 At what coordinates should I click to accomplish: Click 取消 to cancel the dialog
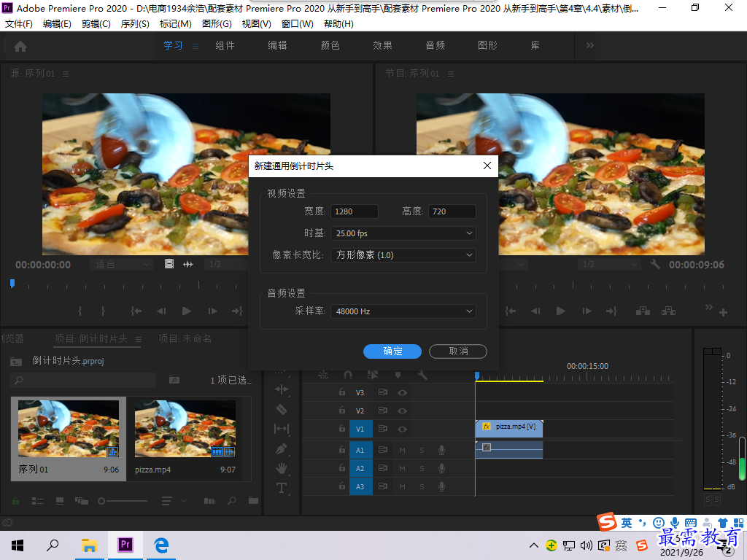point(458,351)
